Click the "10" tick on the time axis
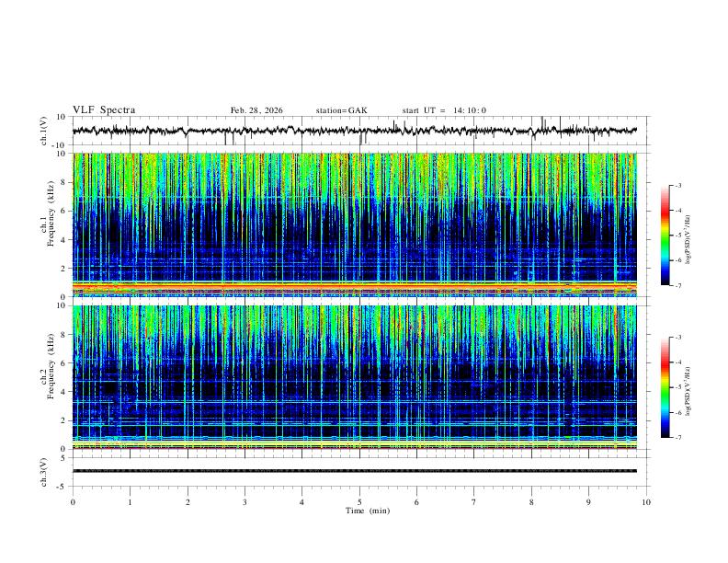 pos(646,502)
